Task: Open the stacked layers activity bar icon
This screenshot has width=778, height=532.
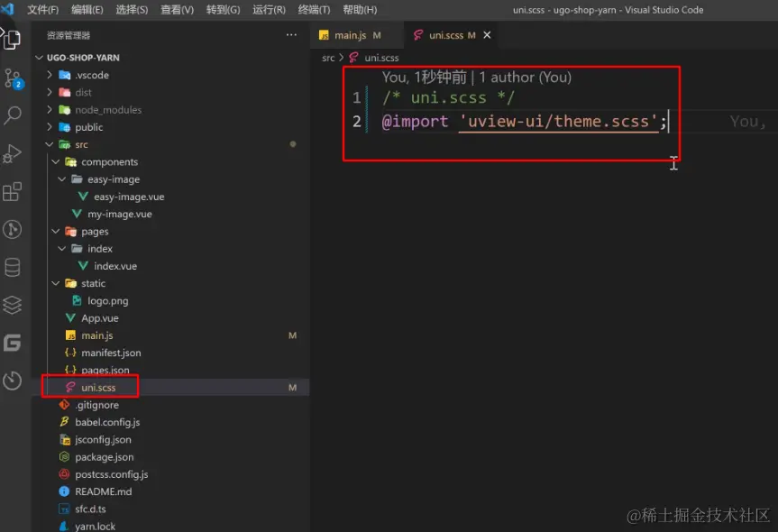Action: (13, 305)
